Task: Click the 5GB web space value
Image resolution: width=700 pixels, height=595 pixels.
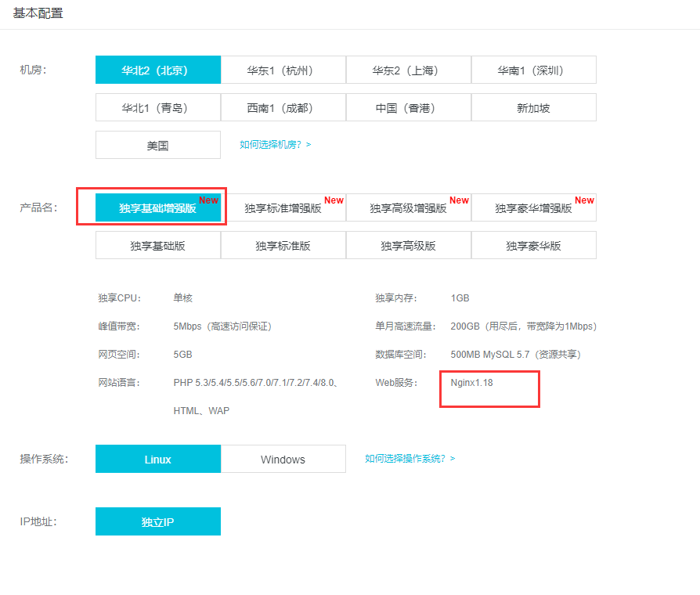Action: [x=182, y=355]
